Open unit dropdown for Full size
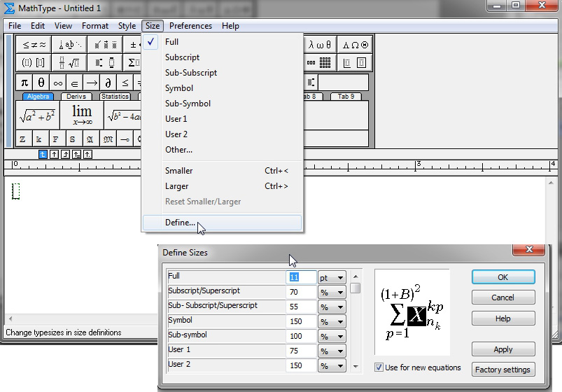Screen dimensions: 562x392 click(332, 278)
